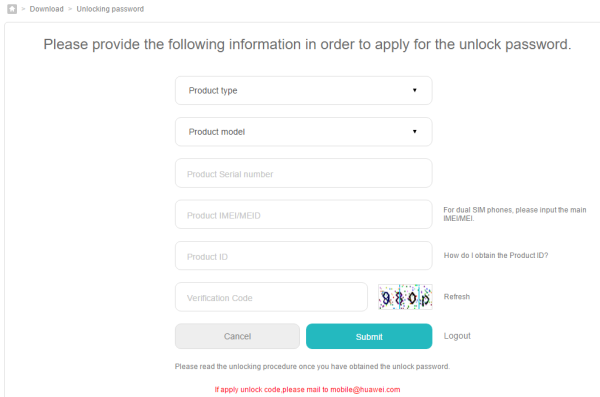
Task: Click into the Product IMEI/MEID field
Action: (303, 214)
